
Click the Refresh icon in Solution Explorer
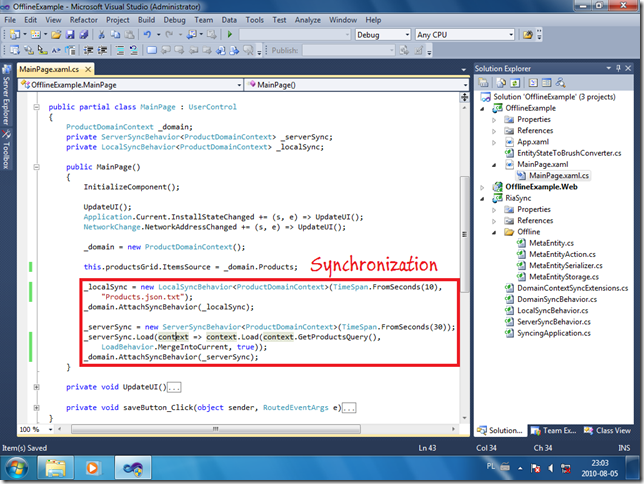click(515, 83)
